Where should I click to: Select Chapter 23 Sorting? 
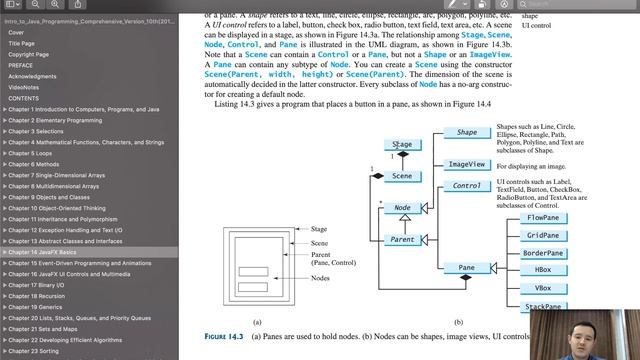[x=33, y=351]
